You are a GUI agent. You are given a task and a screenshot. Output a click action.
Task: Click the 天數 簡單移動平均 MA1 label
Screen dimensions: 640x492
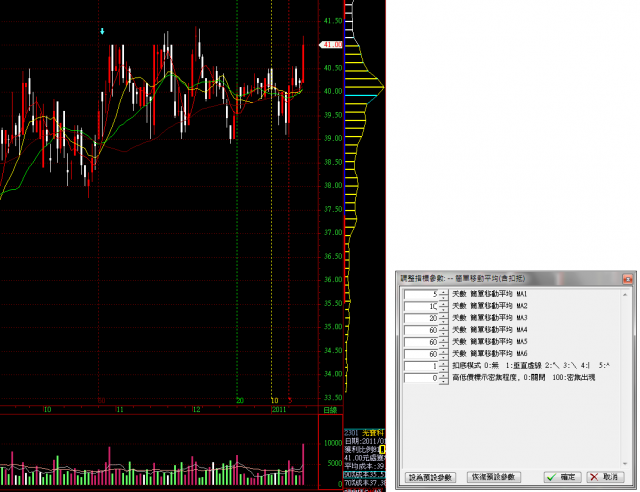coord(489,294)
